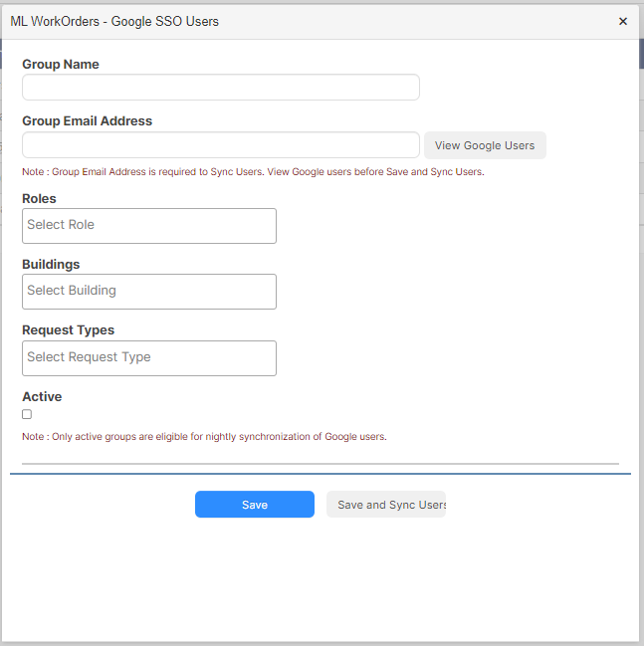Click the Active label

[x=42, y=396]
